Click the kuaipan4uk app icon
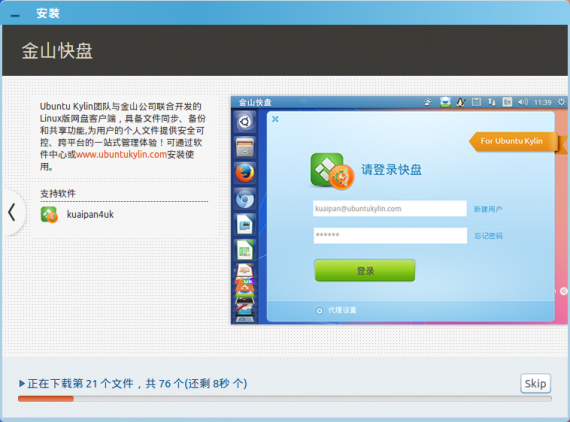The width and height of the screenshot is (570, 422). (49, 214)
